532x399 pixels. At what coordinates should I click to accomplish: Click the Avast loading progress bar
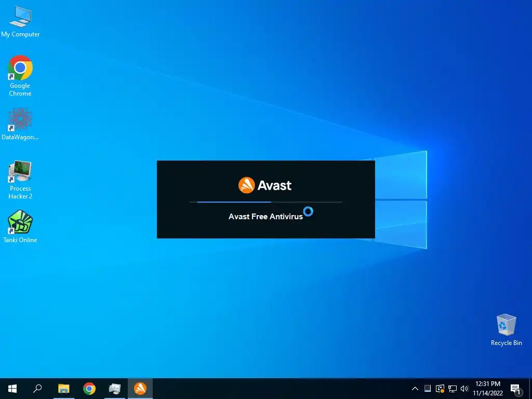tap(266, 202)
